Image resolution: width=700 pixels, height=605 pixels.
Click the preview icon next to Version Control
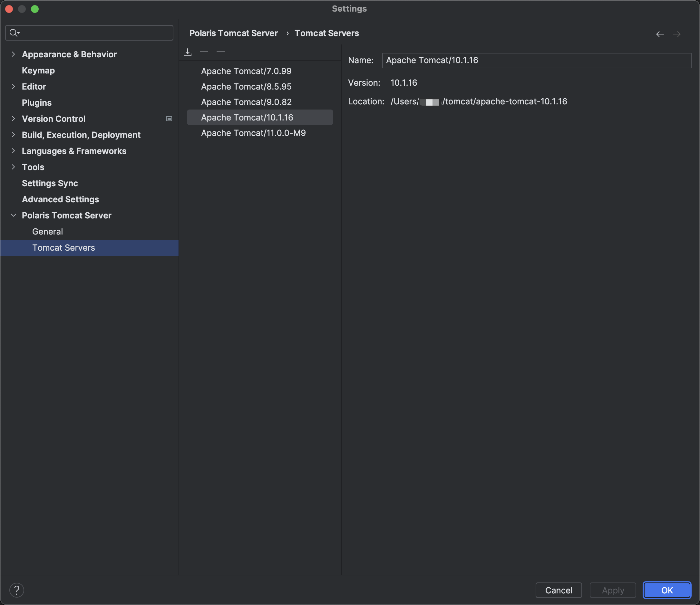coord(169,119)
